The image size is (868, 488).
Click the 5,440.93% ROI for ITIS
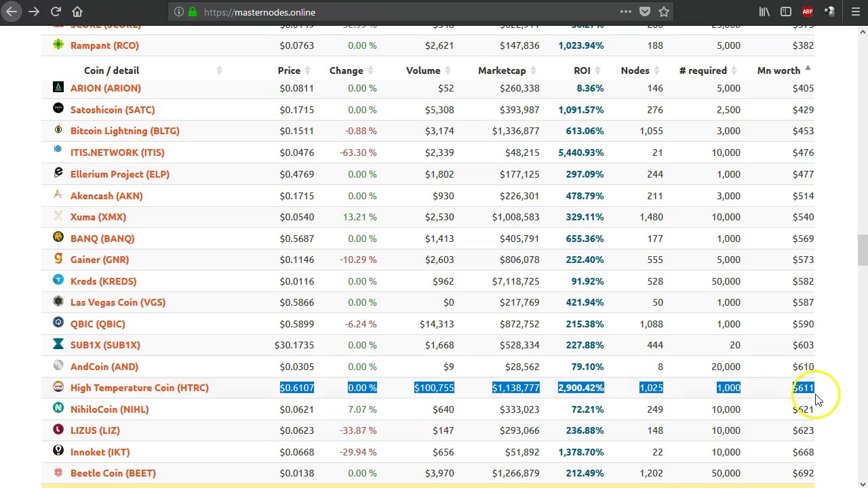click(x=581, y=152)
